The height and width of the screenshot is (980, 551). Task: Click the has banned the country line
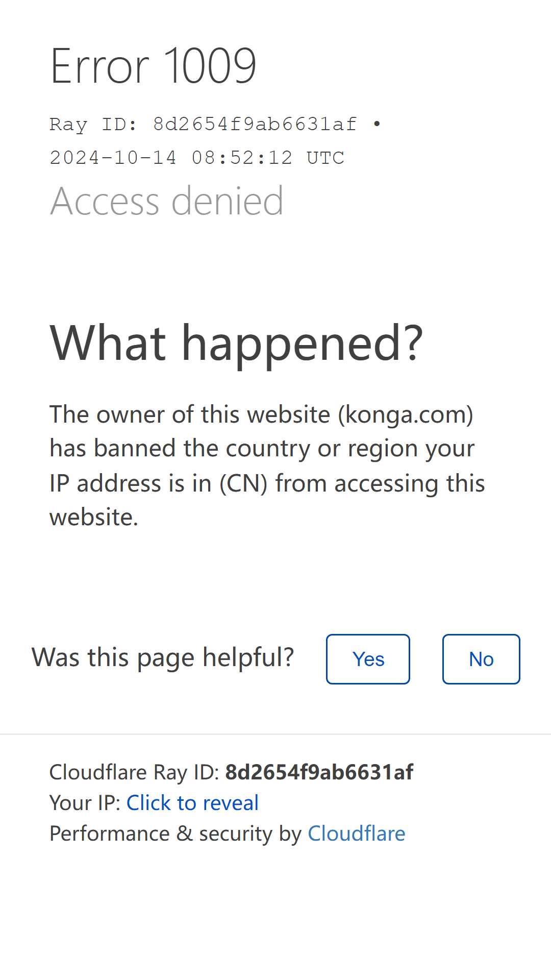262,449
